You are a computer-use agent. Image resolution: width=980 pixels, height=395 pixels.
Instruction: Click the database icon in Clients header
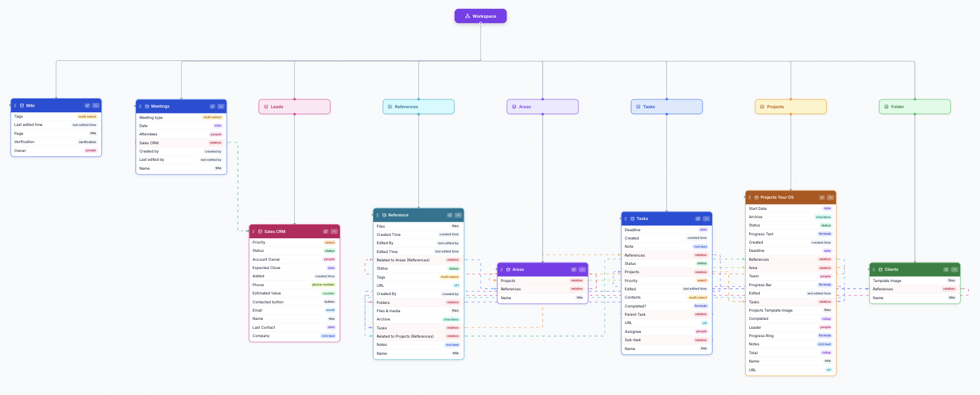[881, 270]
